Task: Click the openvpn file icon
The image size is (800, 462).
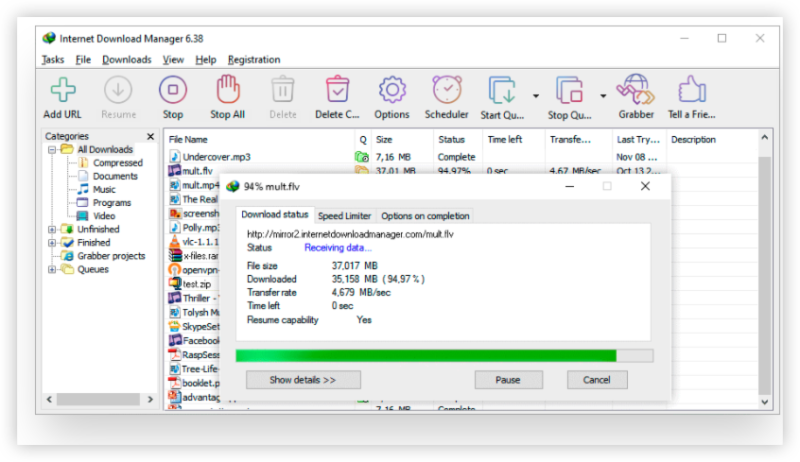Action: coord(175,270)
